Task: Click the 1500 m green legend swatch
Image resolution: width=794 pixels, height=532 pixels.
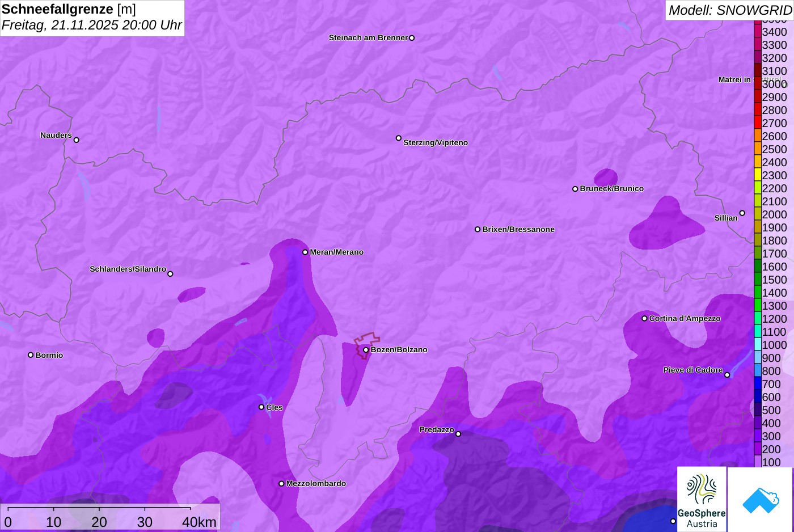Action: 758,280
